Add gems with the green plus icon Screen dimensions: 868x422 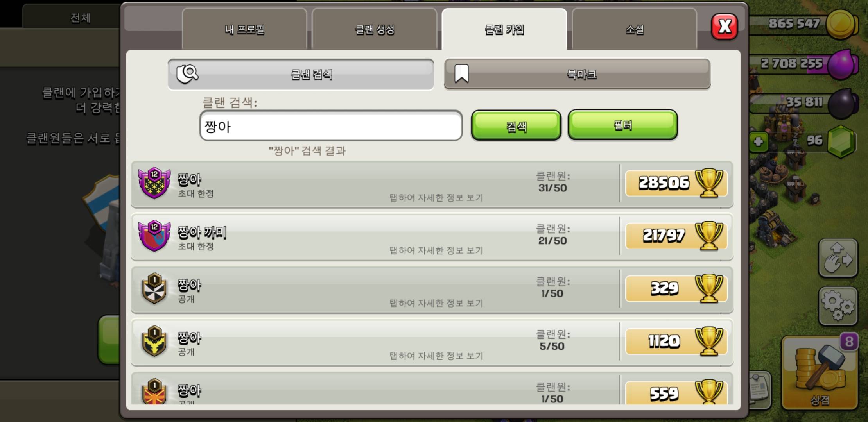(x=759, y=141)
